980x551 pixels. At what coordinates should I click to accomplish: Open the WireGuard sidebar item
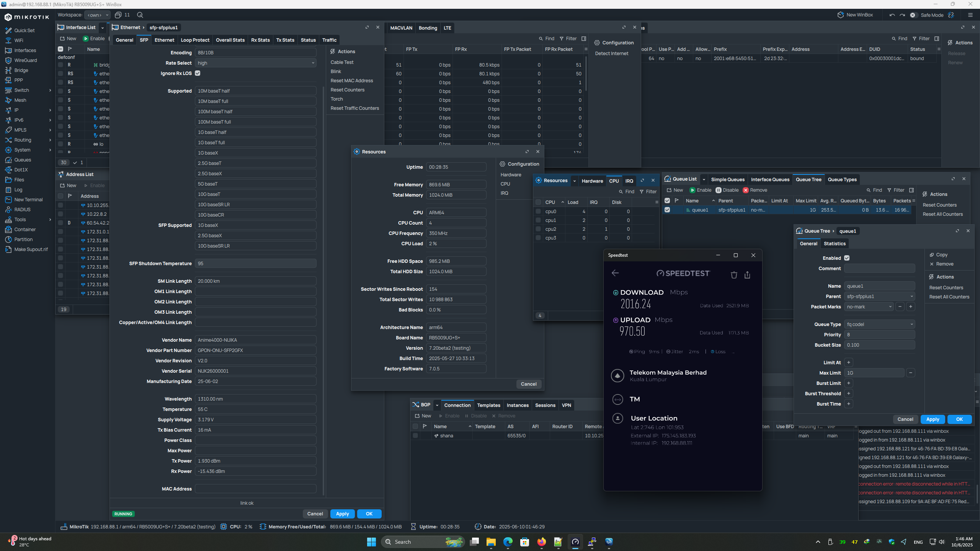(x=26, y=60)
